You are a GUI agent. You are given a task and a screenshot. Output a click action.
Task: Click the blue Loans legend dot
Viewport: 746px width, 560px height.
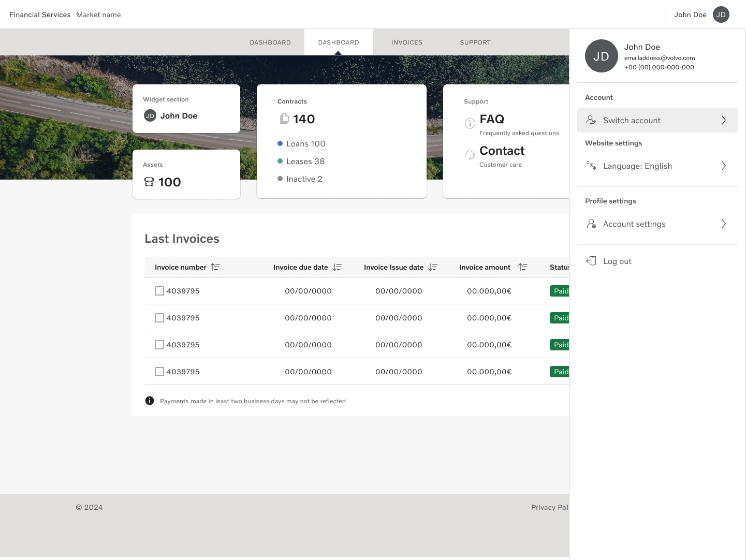280,143
